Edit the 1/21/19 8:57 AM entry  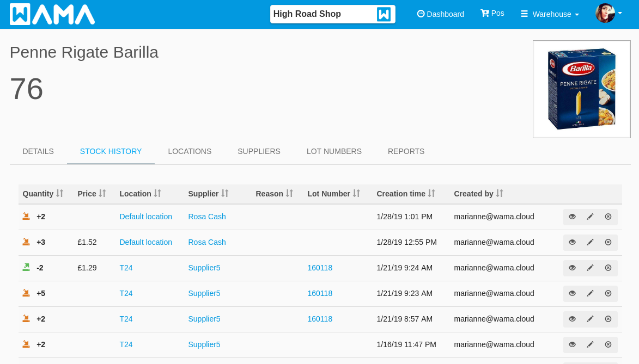(x=590, y=319)
